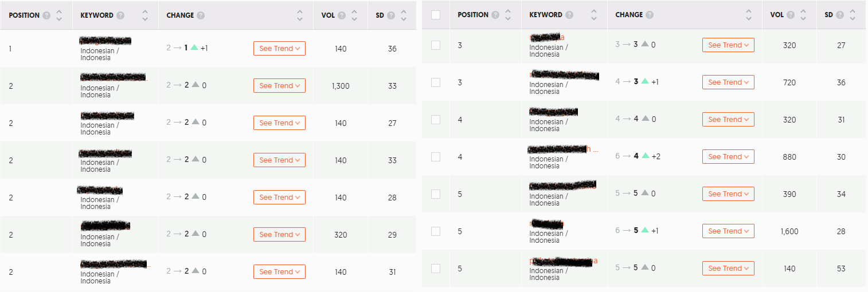The image size is (868, 292).
Task: Open the redacted keyword link in position 1 row
Action: pyautogui.click(x=105, y=41)
